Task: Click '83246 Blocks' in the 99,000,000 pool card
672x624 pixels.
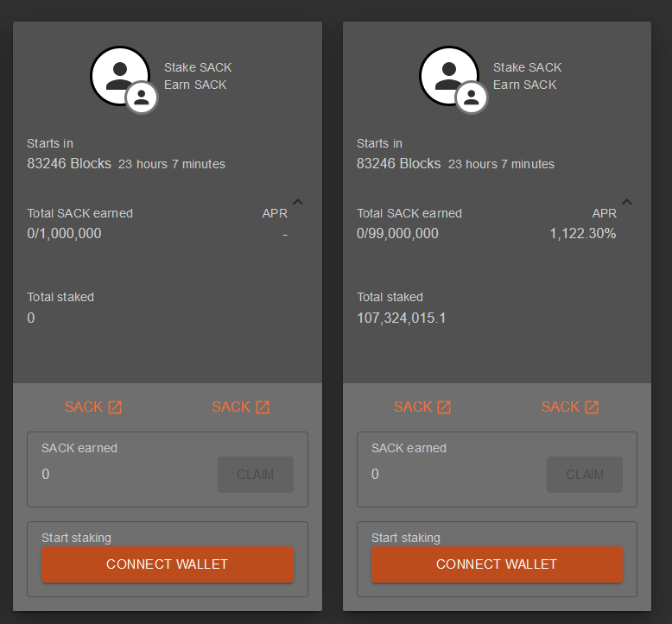Action: click(x=398, y=164)
